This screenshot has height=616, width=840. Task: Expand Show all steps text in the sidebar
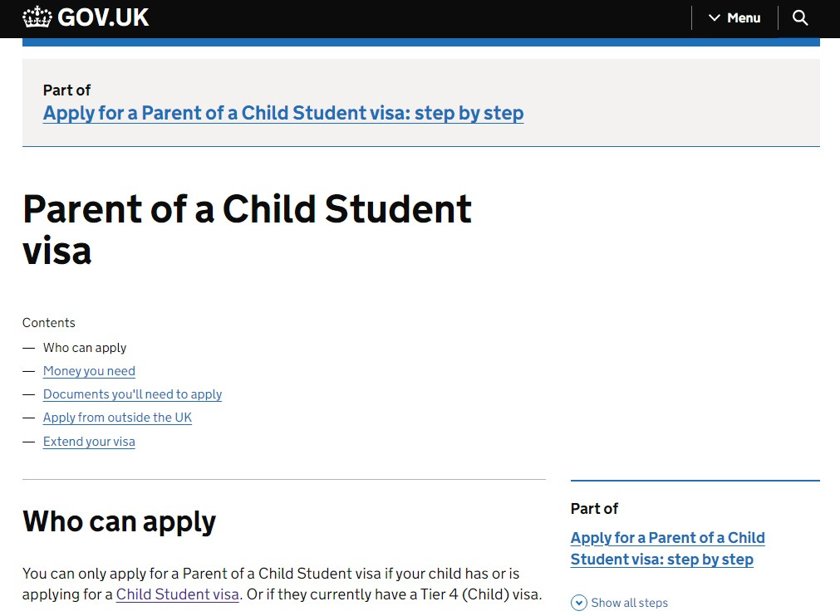(x=629, y=603)
